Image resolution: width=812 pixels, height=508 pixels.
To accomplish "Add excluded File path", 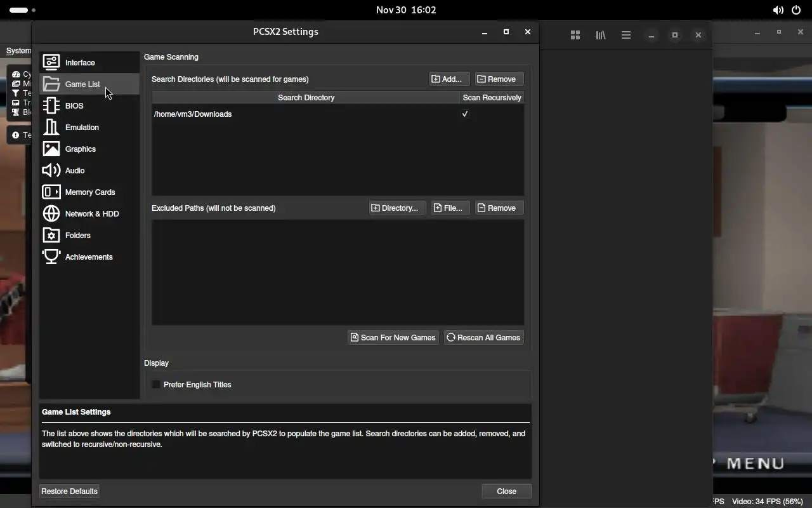I will click(x=450, y=208).
